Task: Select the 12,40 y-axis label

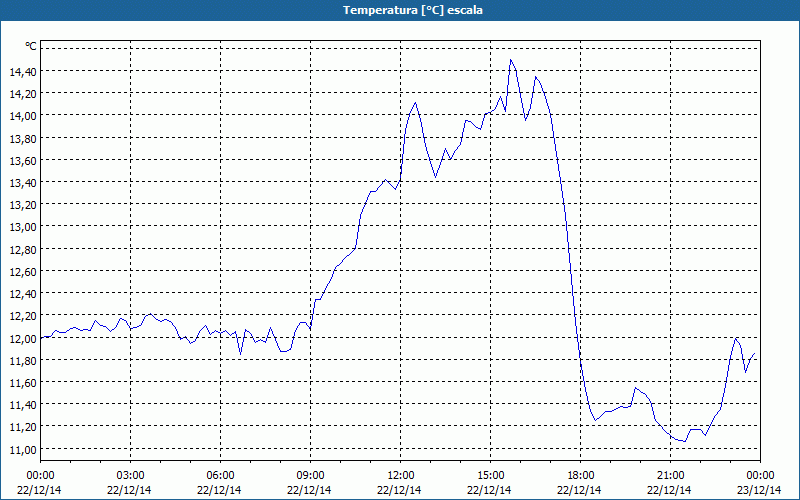Action: click(x=23, y=294)
